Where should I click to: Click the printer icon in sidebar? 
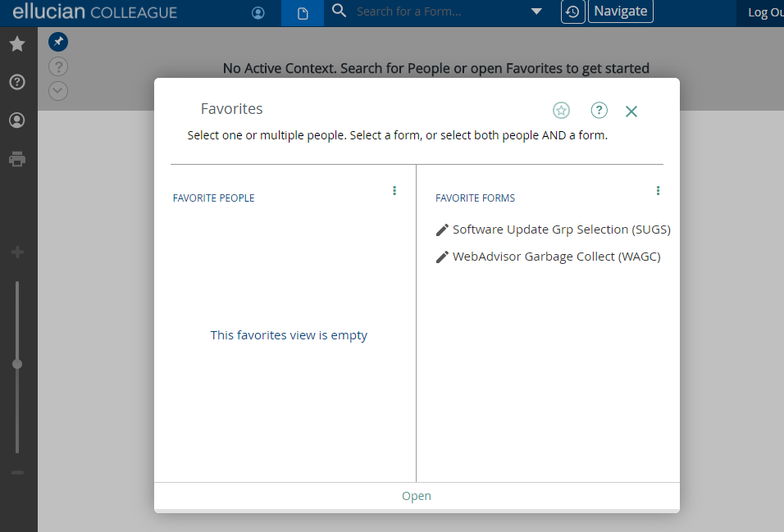tap(17, 159)
